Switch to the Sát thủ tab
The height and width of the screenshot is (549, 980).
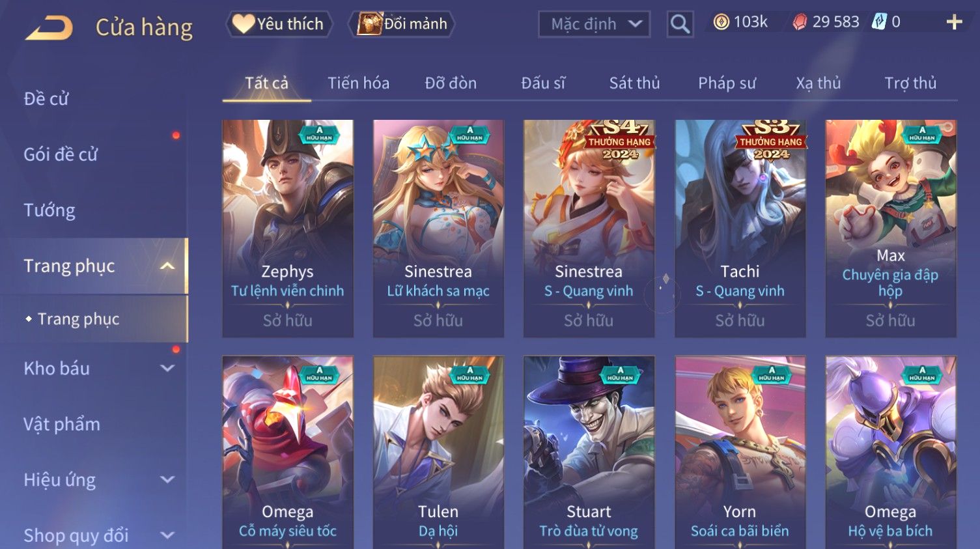(634, 83)
